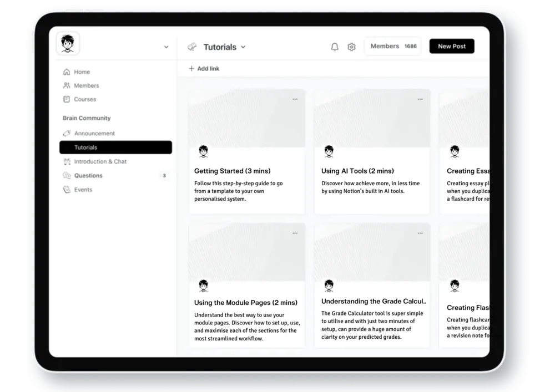Select the Introduction & Chat space
555x392 pixels.
(x=116, y=161)
